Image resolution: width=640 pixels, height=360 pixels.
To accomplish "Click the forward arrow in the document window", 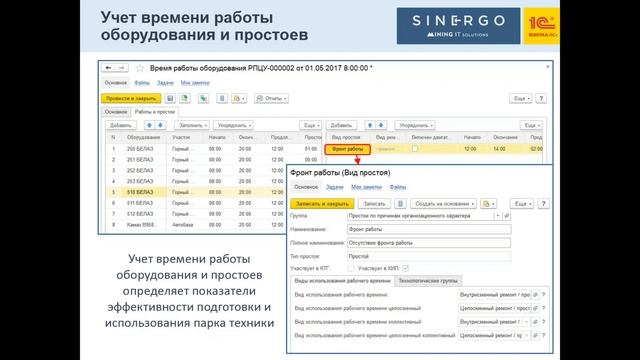I will [122, 68].
